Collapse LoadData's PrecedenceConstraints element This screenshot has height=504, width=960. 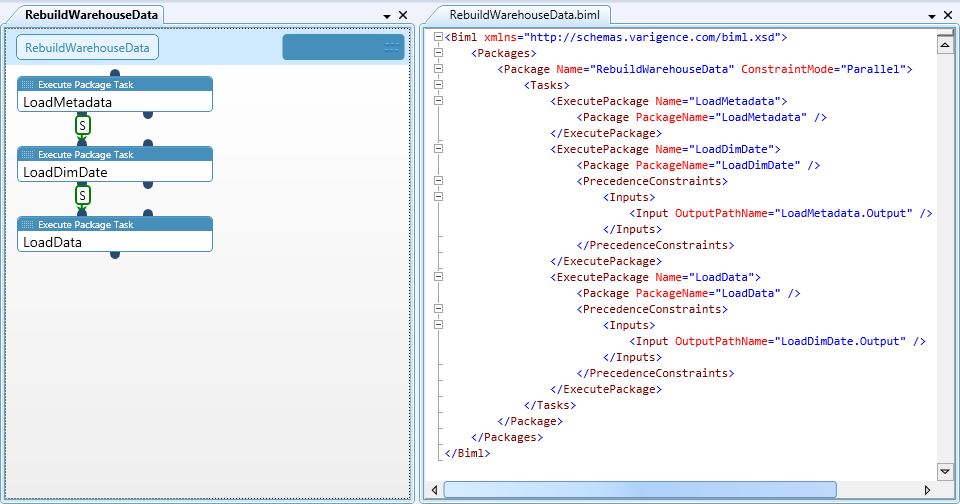click(x=438, y=309)
